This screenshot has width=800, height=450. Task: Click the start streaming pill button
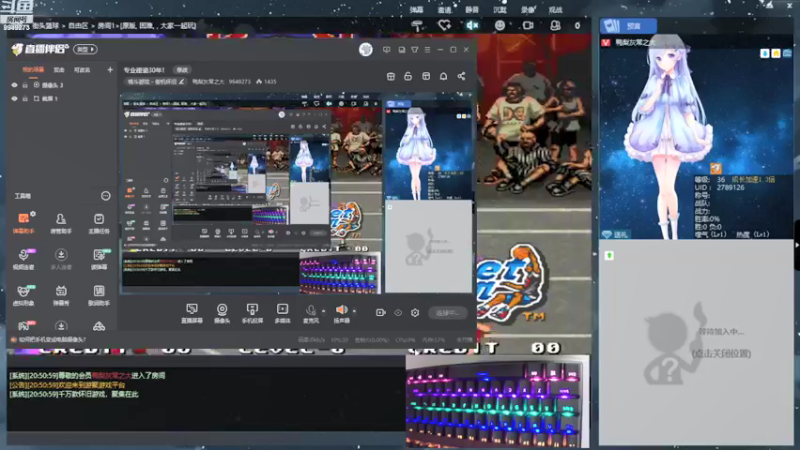tap(447, 313)
